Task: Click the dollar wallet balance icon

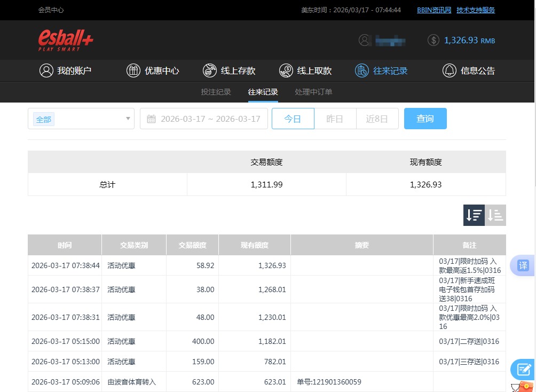Action: (433, 40)
